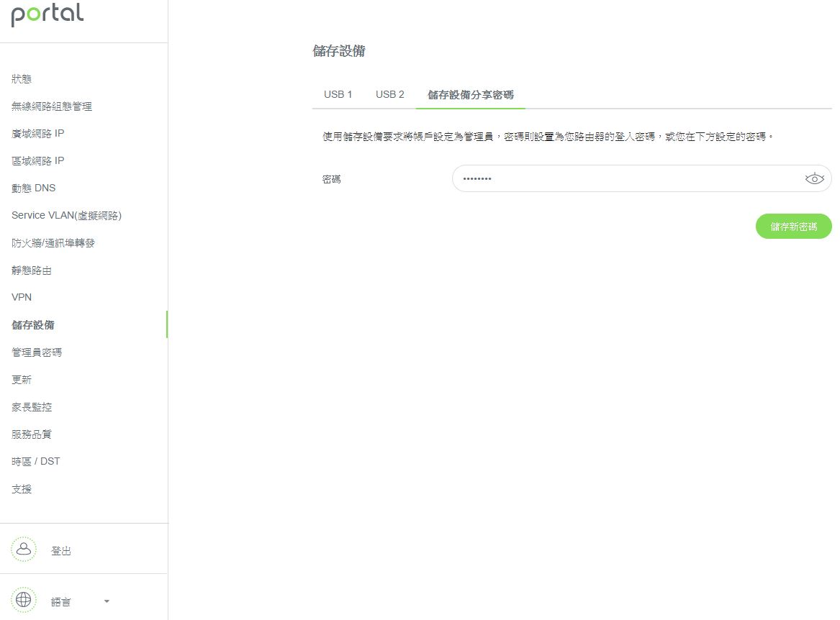Open 支援 page
The image size is (840, 620).
point(22,489)
